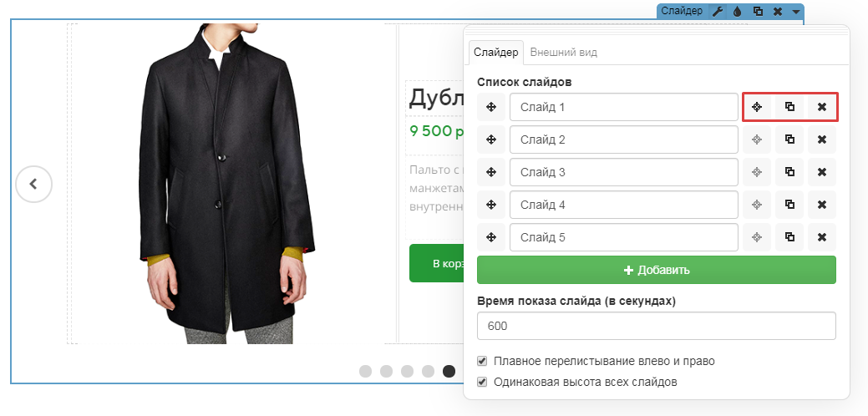The height and width of the screenshot is (416, 868).
Task: Click the drag handle of Слайд 4
Action: [x=491, y=205]
